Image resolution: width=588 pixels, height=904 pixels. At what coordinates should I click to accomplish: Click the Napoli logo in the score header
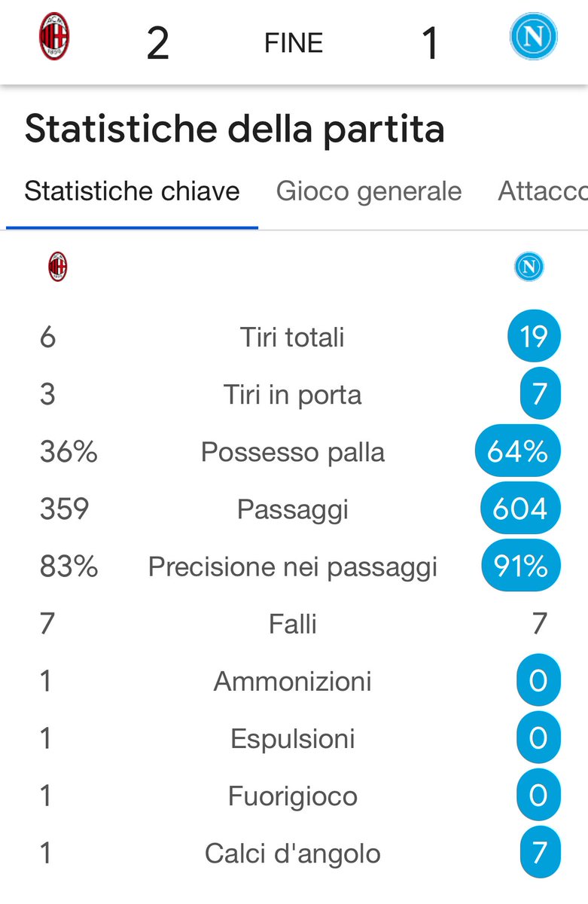pyautogui.click(x=533, y=36)
